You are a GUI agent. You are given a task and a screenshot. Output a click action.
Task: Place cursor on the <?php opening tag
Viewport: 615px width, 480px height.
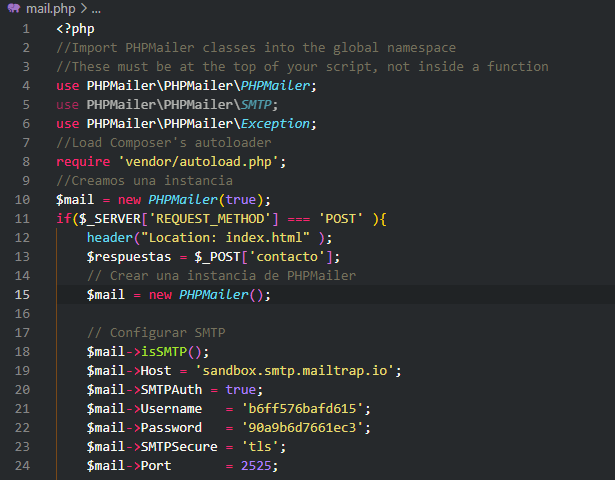(x=75, y=29)
